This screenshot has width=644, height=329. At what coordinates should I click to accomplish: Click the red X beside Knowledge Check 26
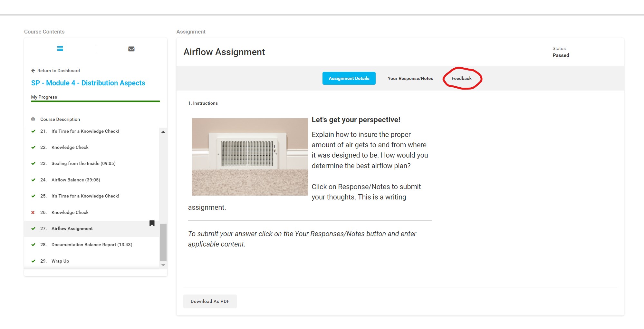pyautogui.click(x=33, y=212)
